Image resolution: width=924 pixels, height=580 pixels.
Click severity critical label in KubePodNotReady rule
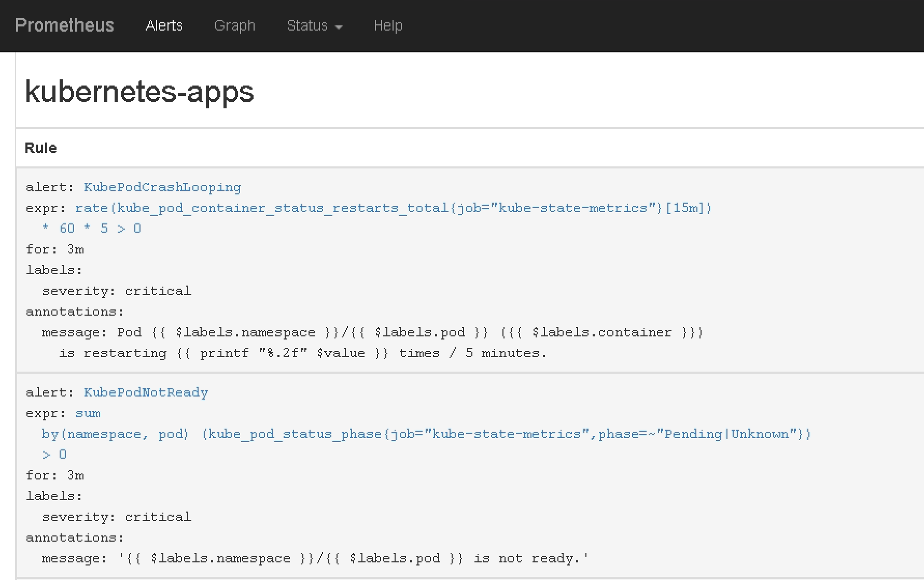tap(117, 517)
